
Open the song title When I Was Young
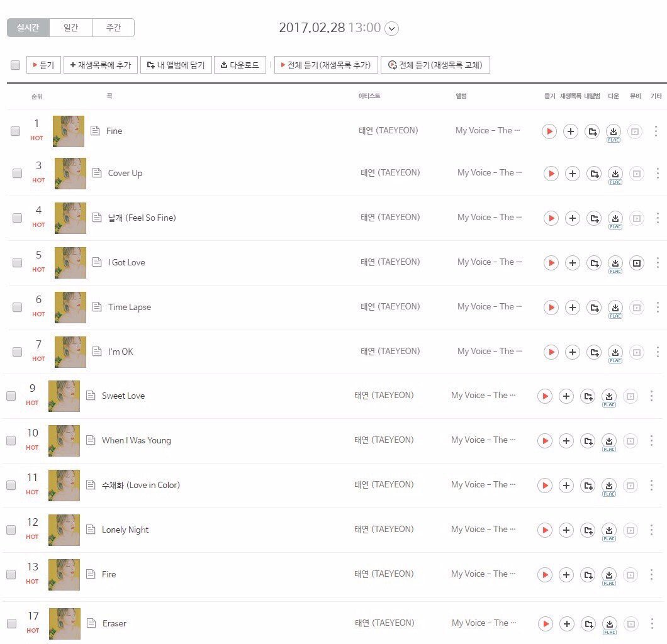point(136,440)
